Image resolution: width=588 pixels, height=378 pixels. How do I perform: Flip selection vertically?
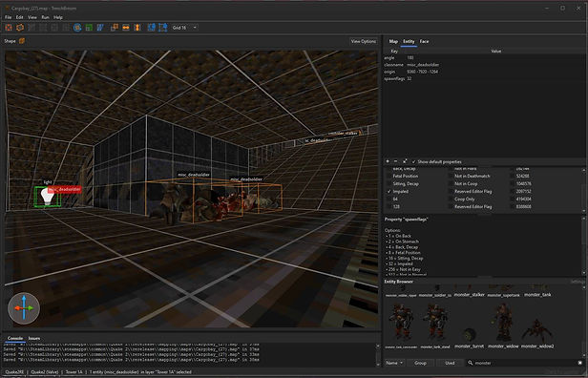(x=137, y=28)
